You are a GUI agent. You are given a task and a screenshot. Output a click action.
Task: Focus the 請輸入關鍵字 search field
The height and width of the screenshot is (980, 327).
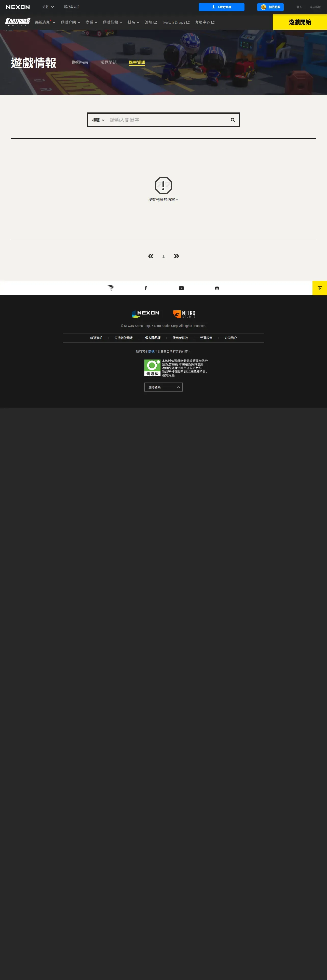(168, 120)
